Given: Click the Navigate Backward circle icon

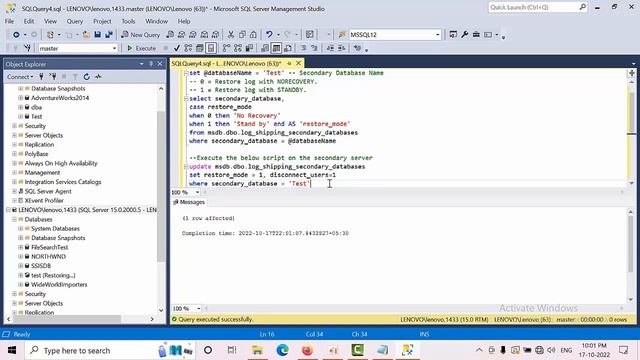Looking at the screenshot, I should pyautogui.click(x=16, y=35).
